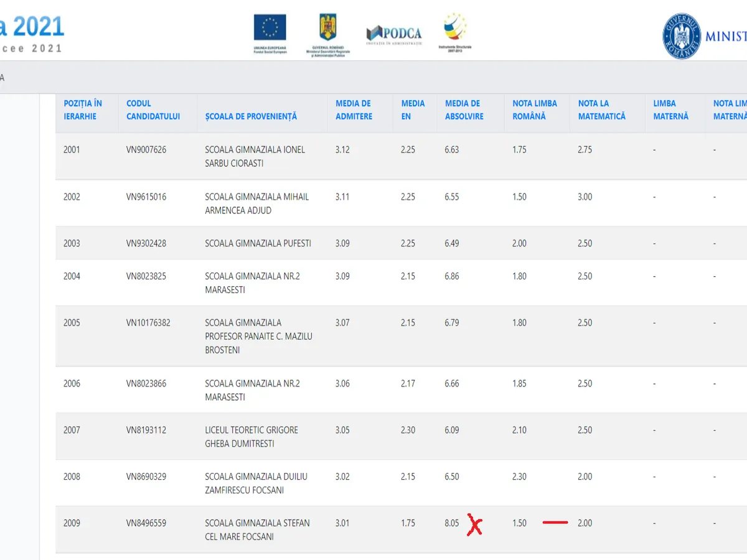Click the Romanian Government coat of arms logo
This screenshot has width=747, height=560.
click(327, 28)
